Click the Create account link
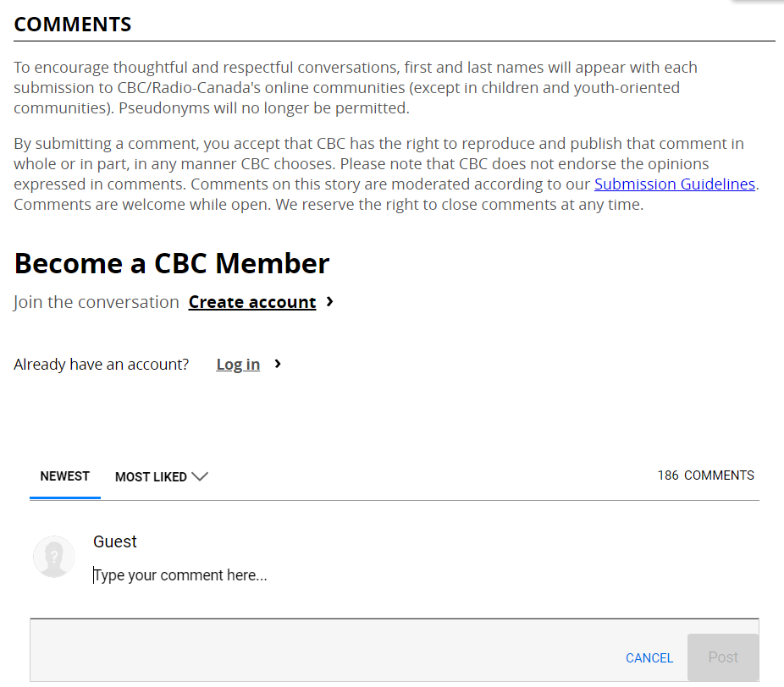This screenshot has width=784, height=687. (252, 302)
